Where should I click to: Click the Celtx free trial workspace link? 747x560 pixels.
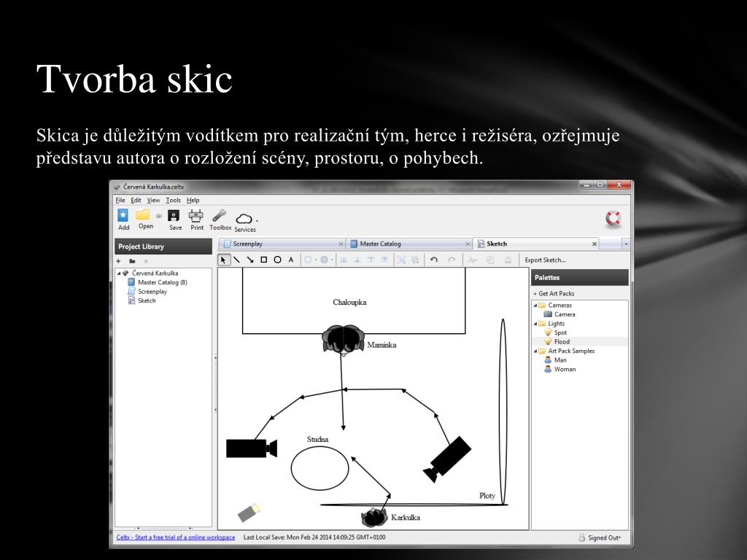click(x=176, y=537)
